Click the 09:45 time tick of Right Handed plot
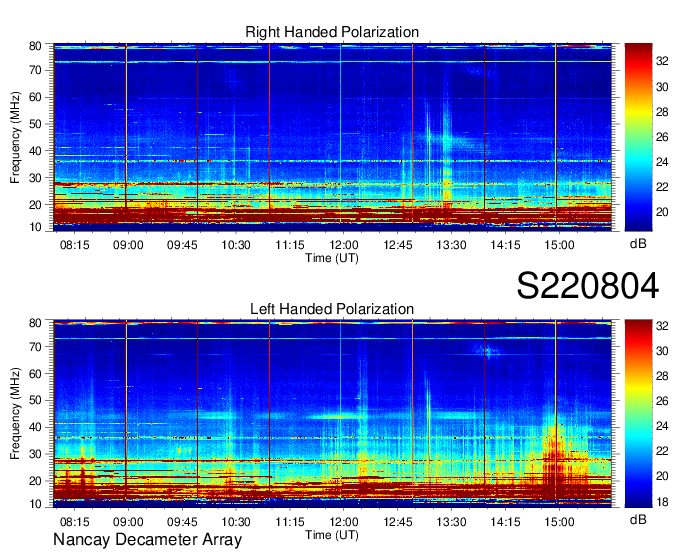Screen dimensions: 680x552 tap(182, 245)
